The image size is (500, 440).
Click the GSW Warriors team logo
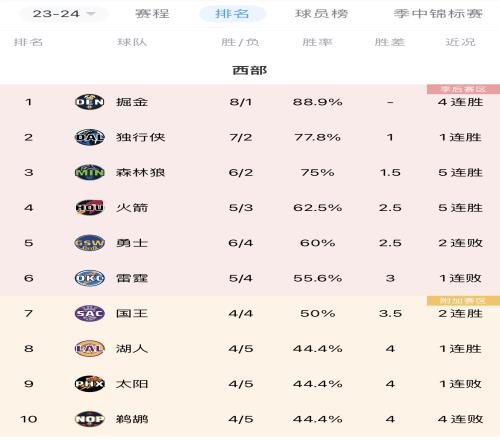89,243
